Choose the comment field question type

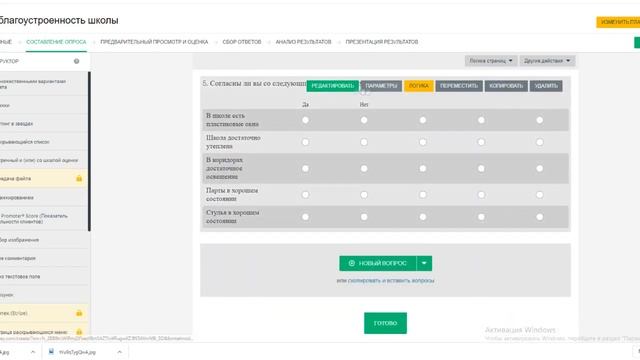click(x=44, y=258)
